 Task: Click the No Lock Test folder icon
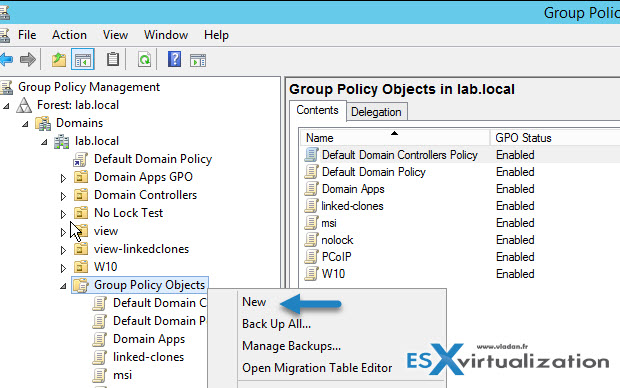[81, 213]
